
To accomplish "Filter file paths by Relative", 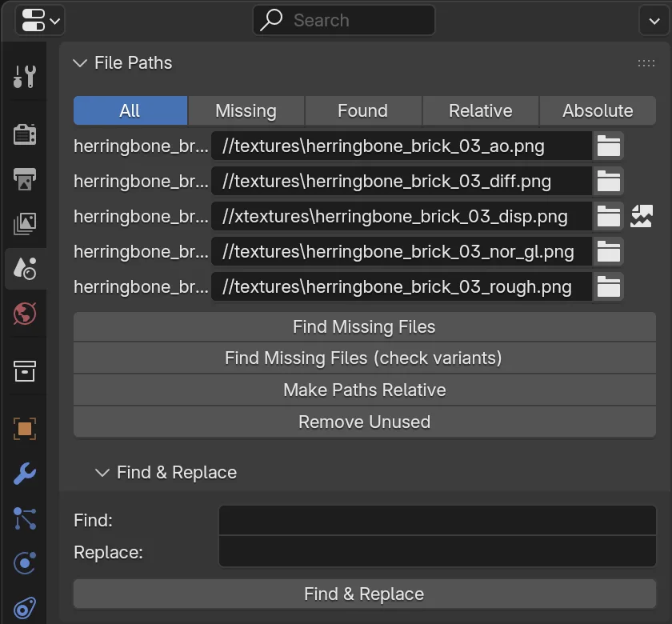I will pos(481,110).
